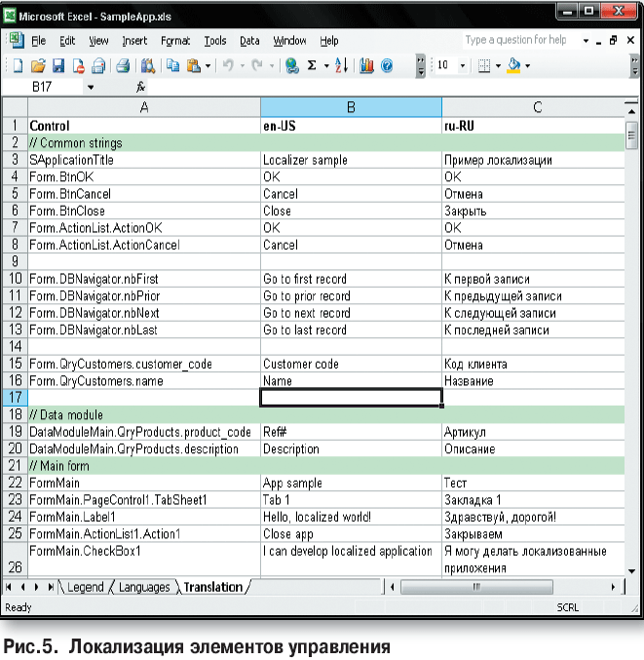Click the AutoSum sigma icon
644x660 pixels.
click(312, 66)
